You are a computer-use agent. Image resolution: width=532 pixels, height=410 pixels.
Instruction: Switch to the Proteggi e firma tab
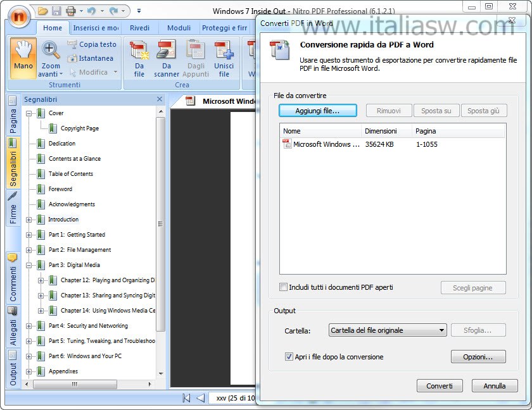tap(225, 28)
